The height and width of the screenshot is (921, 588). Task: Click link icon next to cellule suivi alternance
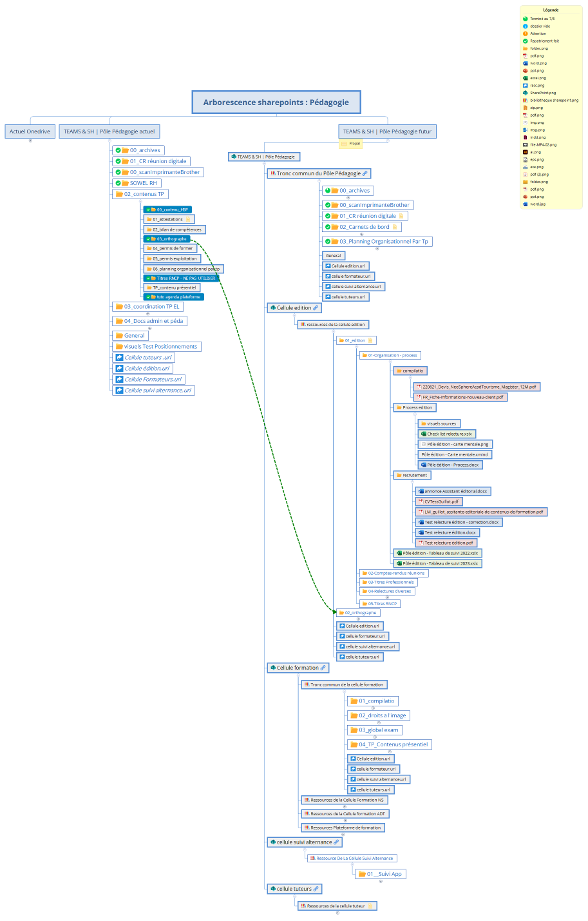(336, 842)
